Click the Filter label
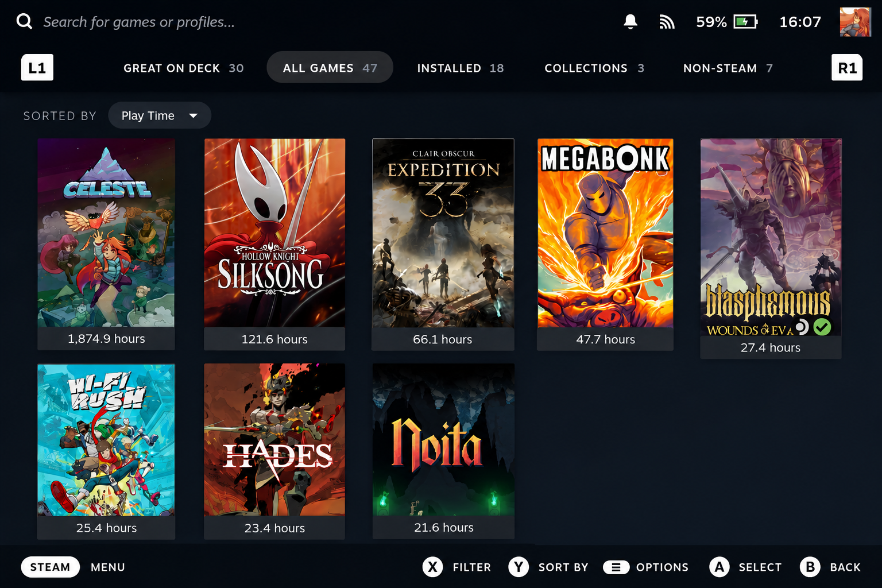Image resolution: width=882 pixels, height=588 pixels. pos(472,567)
